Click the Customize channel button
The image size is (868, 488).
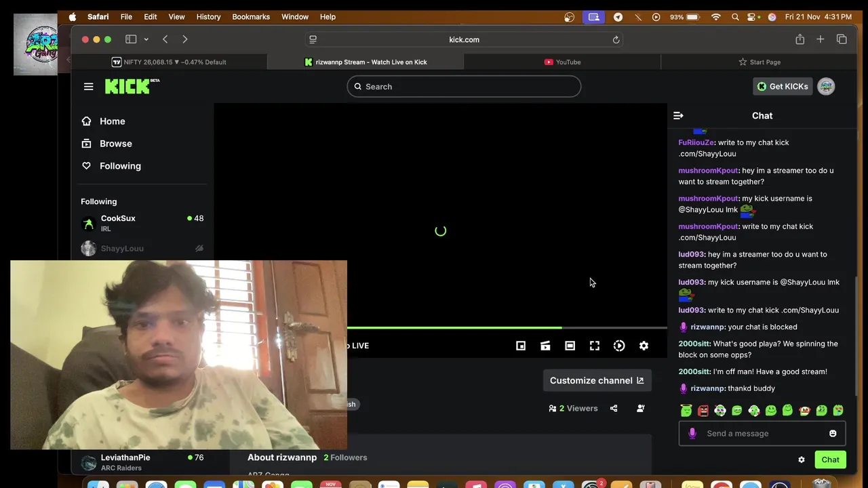[x=597, y=380]
